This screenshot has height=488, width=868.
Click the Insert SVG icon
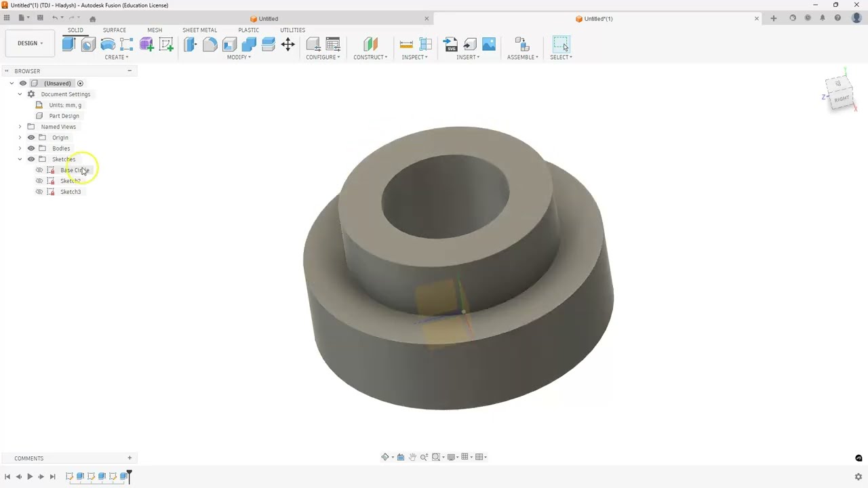point(450,45)
